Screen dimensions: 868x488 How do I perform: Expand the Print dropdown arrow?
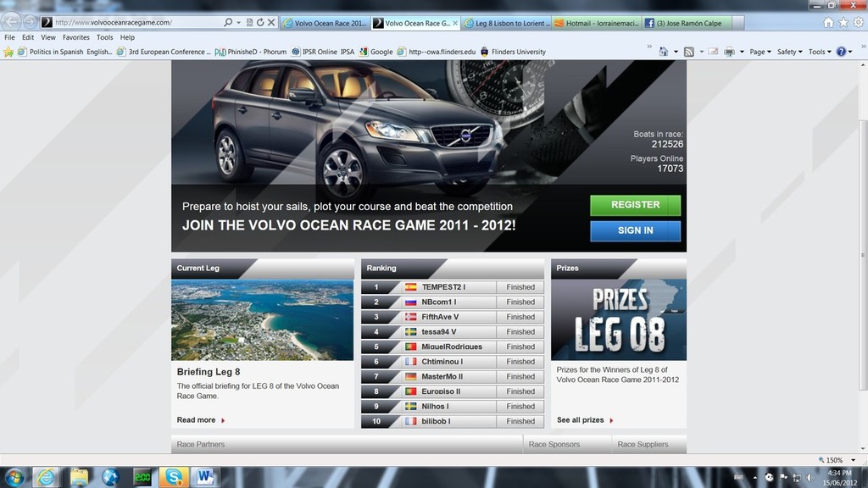point(742,52)
